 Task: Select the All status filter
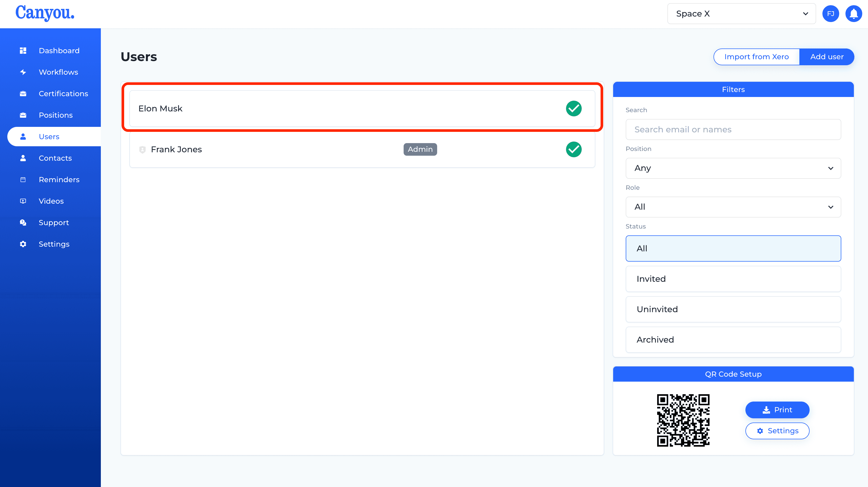(733, 248)
